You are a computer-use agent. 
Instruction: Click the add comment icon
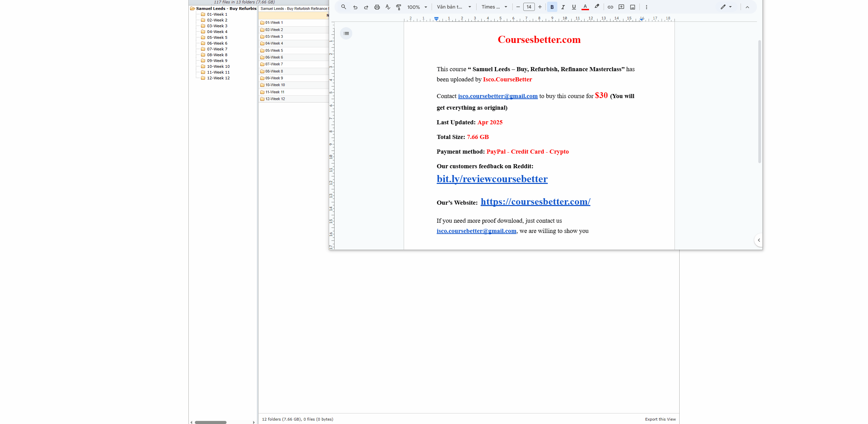[621, 7]
